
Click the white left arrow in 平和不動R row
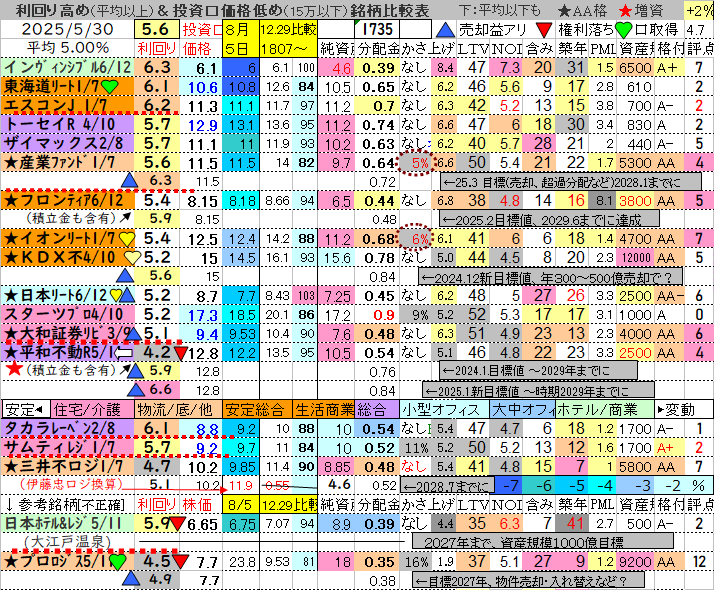123,353
